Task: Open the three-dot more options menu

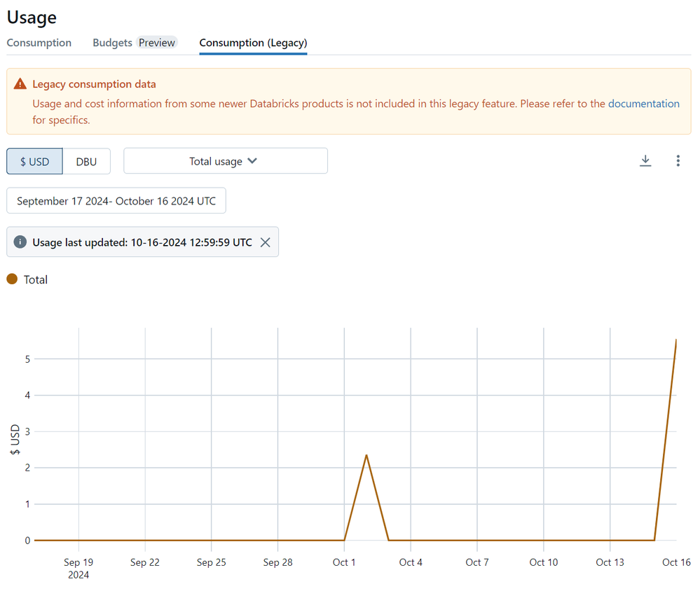Action: pyautogui.click(x=678, y=161)
